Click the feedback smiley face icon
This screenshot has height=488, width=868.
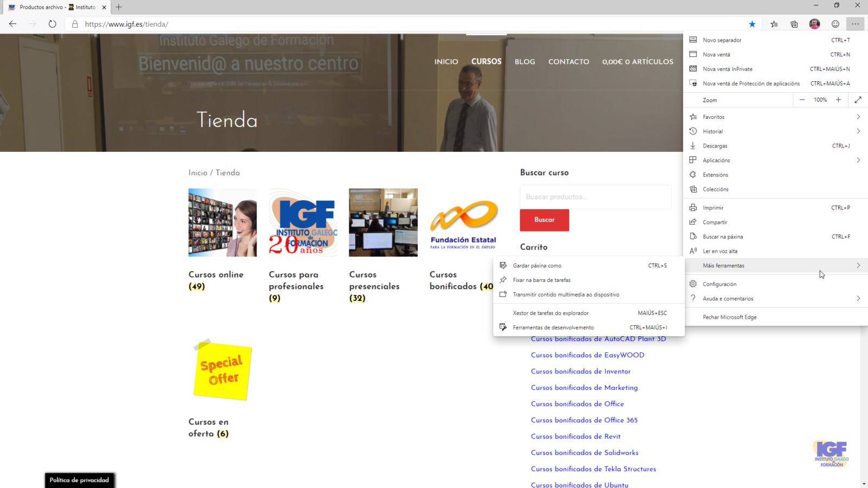coord(835,24)
